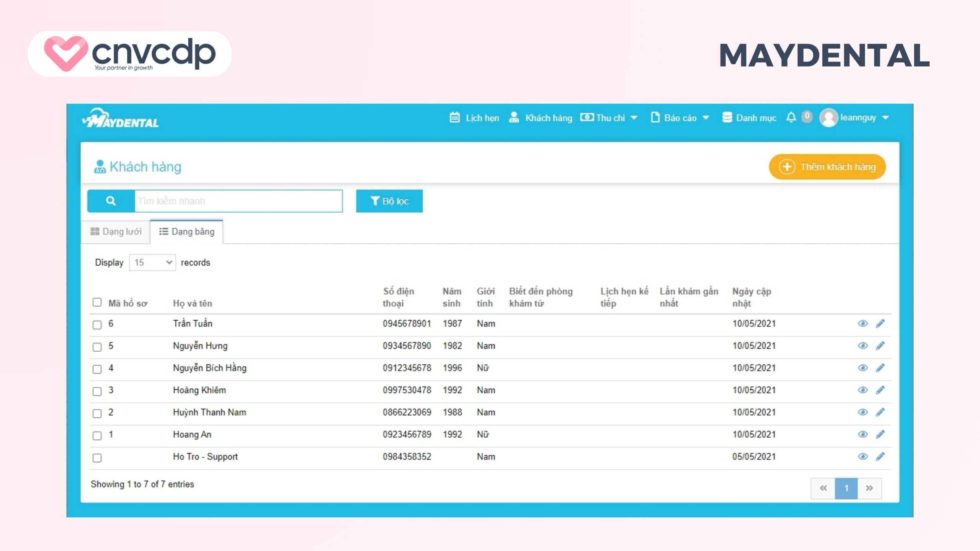Screen dimensions: 980x551
Task: Edit Huỳnh Thanh Nam with pencil icon
Action: tap(880, 412)
